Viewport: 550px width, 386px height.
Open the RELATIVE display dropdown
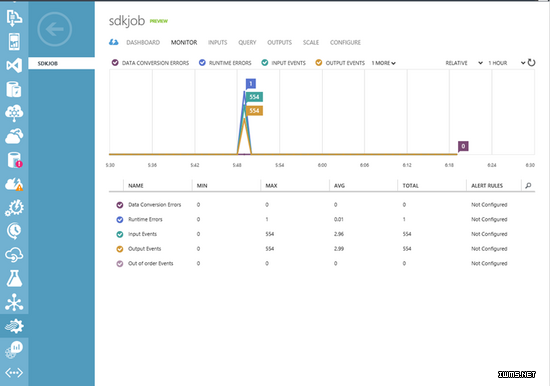[464, 63]
